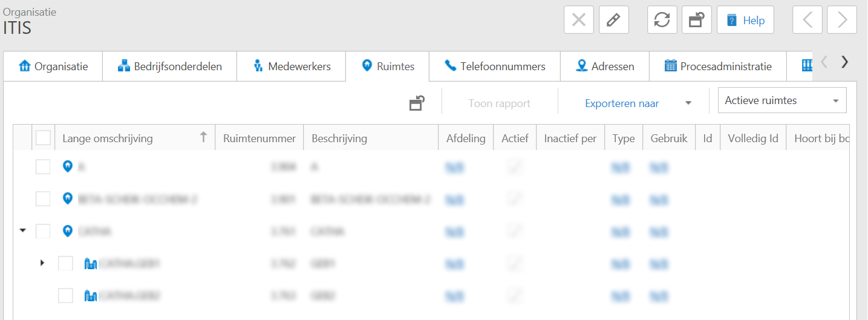Image resolution: width=868 pixels, height=320 pixels.
Task: Tick the select-all checkbox in table header
Action: point(43,139)
